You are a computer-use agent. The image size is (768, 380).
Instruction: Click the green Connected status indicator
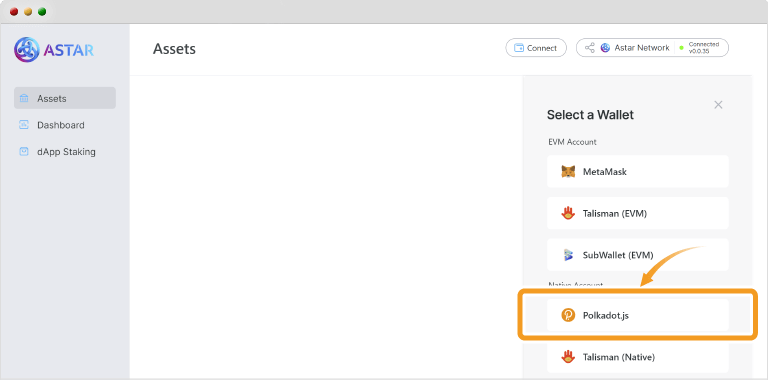681,48
